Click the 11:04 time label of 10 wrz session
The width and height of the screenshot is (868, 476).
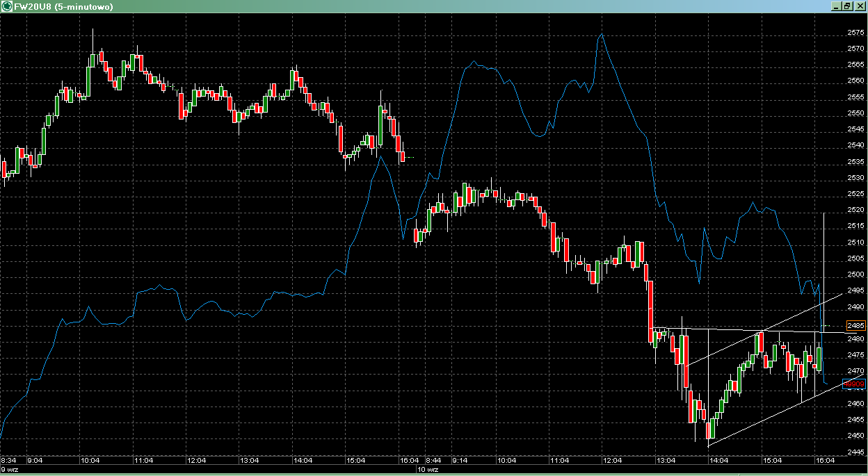coord(558,461)
